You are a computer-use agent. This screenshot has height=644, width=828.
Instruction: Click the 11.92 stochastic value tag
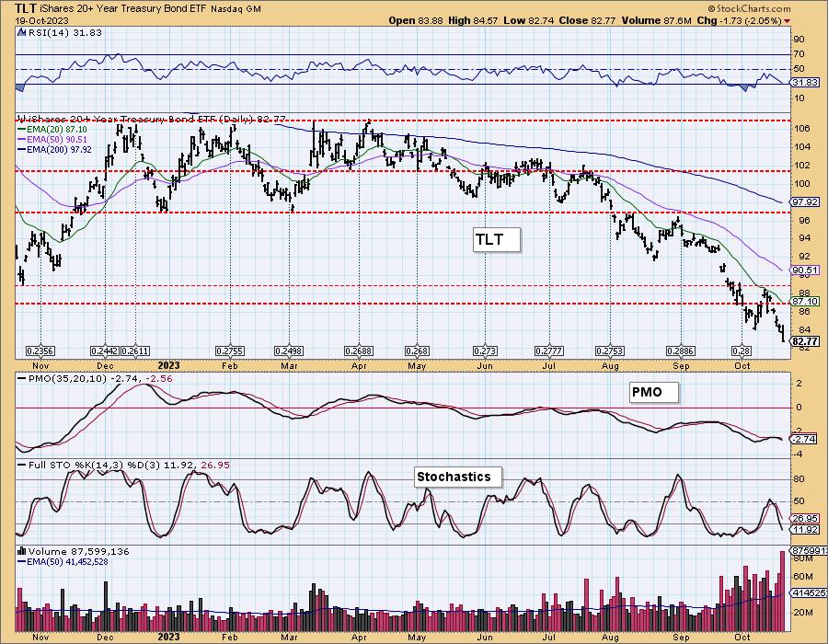pyautogui.click(x=806, y=529)
